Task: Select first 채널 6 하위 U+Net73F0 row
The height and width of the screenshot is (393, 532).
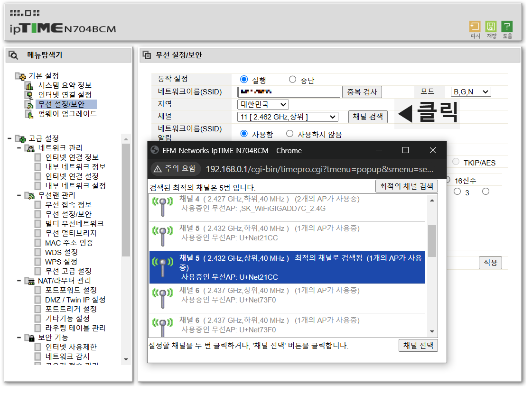Action: (x=287, y=325)
